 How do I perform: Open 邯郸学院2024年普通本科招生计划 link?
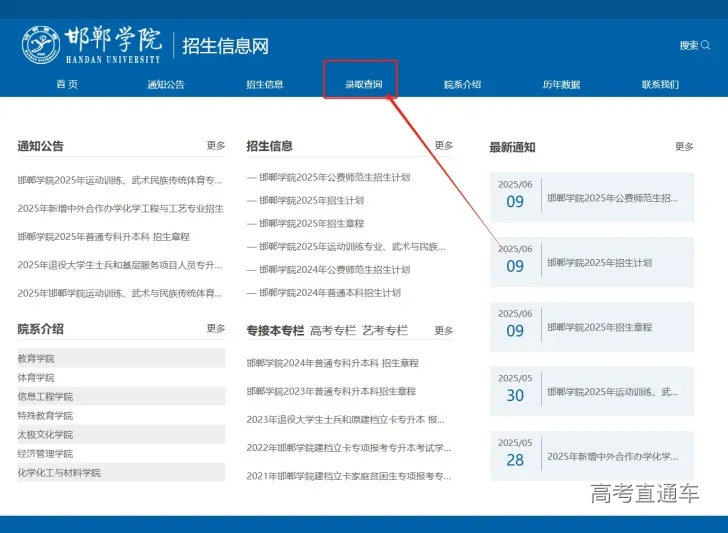tap(330, 293)
